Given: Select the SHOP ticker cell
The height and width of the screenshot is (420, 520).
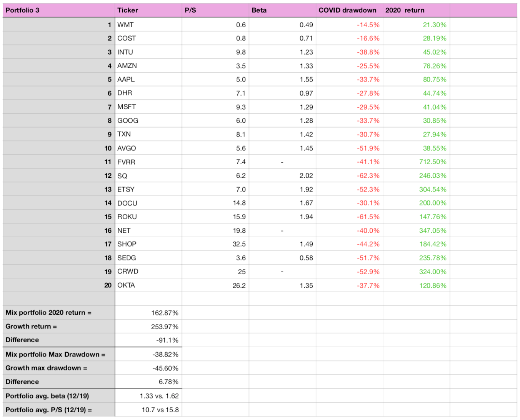Looking at the screenshot, I should pos(148,244).
